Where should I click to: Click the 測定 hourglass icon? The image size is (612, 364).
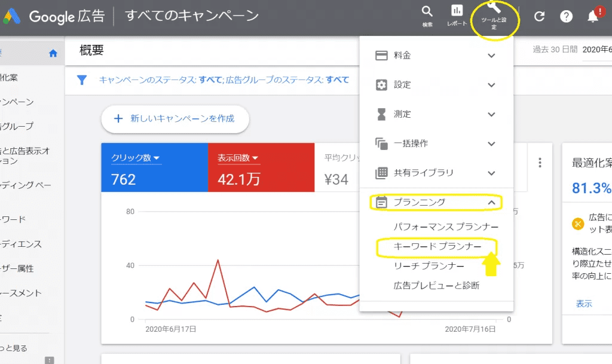381,114
